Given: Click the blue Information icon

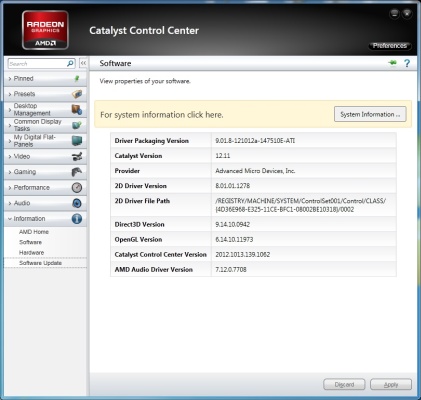Looking at the screenshot, I should pos(77,219).
